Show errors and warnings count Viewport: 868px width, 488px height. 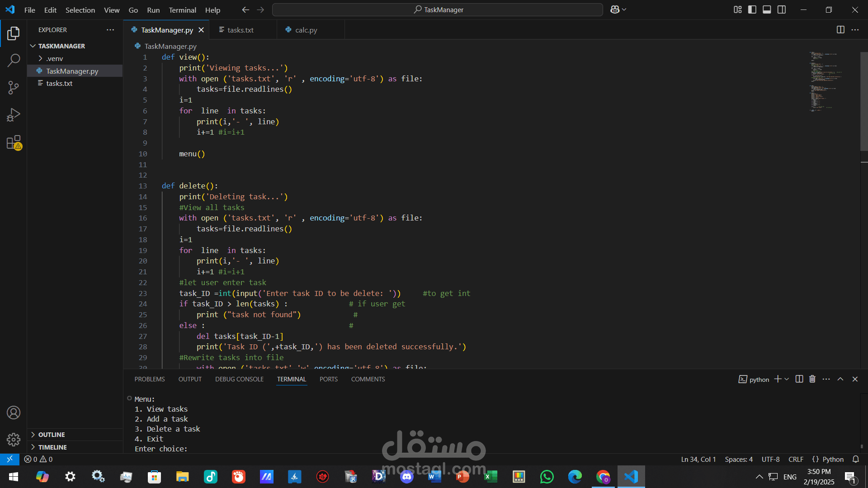(38, 459)
